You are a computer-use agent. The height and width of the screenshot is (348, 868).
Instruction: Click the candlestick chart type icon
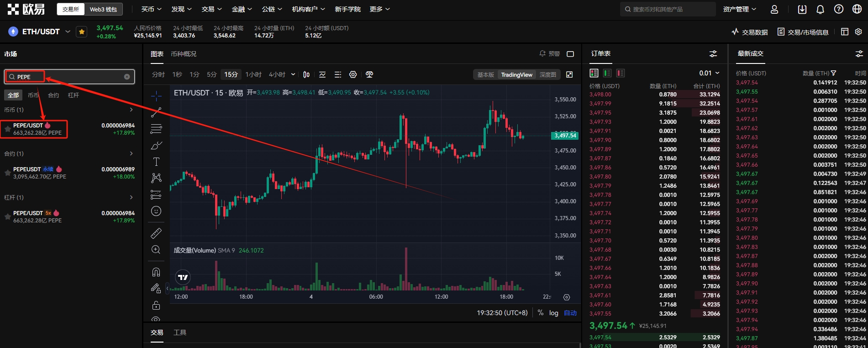pos(306,74)
